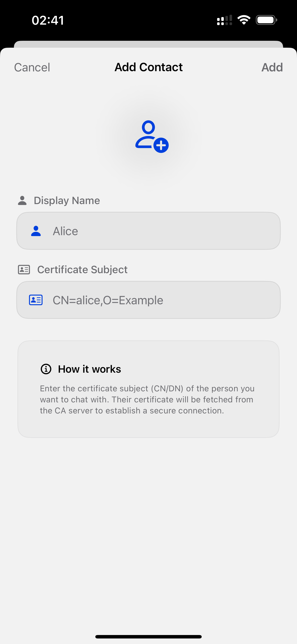
Task: Click the gray person icon beside Display Name
Action: point(22,200)
